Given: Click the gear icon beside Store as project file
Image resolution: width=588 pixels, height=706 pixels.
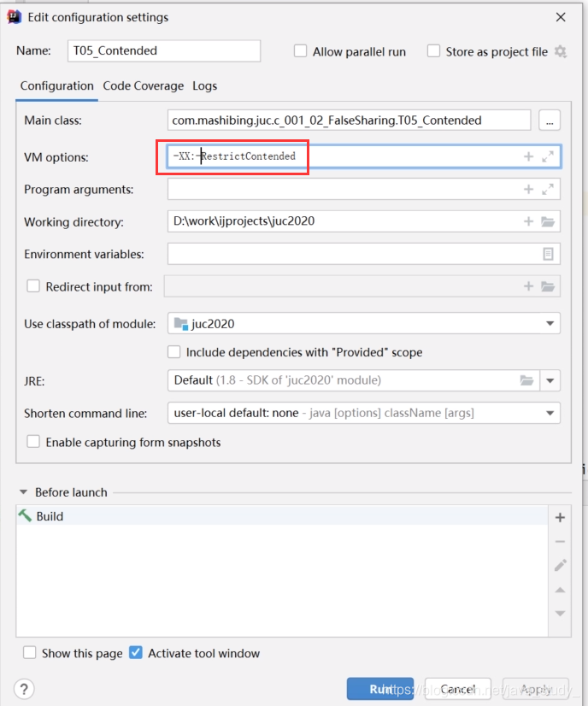Looking at the screenshot, I should (x=561, y=51).
